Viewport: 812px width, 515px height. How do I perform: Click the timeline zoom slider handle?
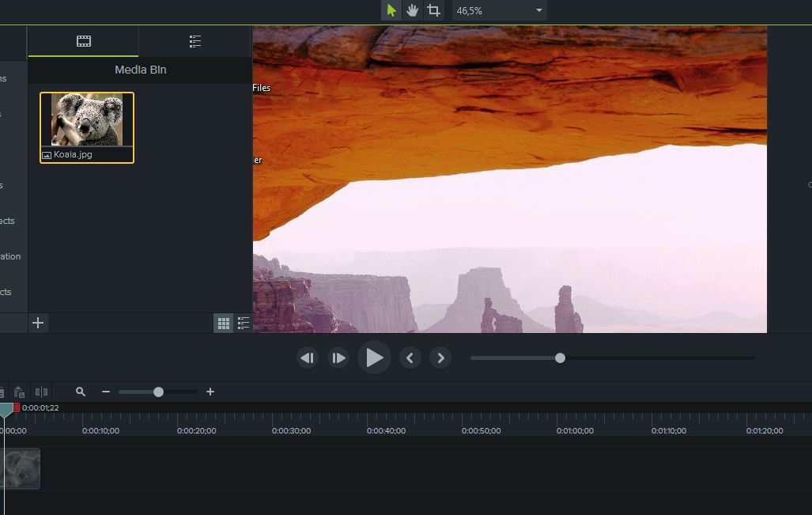[158, 391]
